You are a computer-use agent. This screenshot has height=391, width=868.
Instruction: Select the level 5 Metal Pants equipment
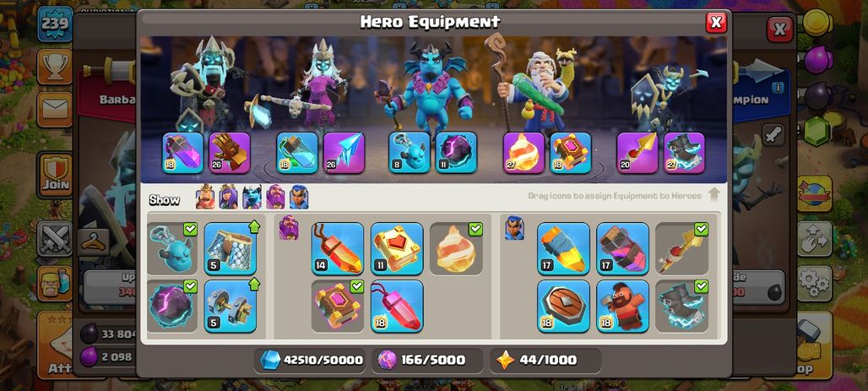(231, 248)
